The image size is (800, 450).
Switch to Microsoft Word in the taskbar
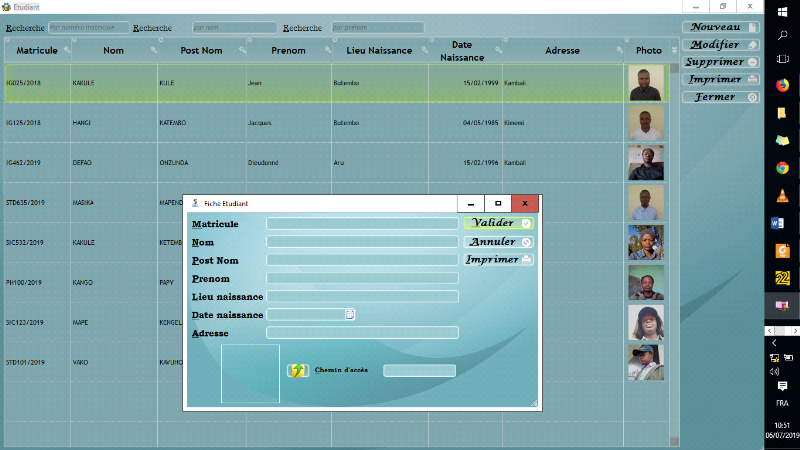782,223
